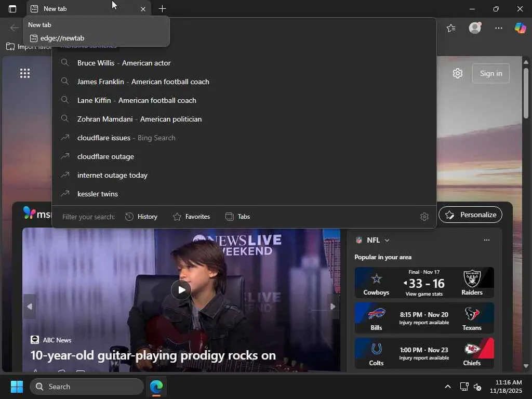Choose kessler twins trending search
The image size is (532, 399).
[244, 194]
